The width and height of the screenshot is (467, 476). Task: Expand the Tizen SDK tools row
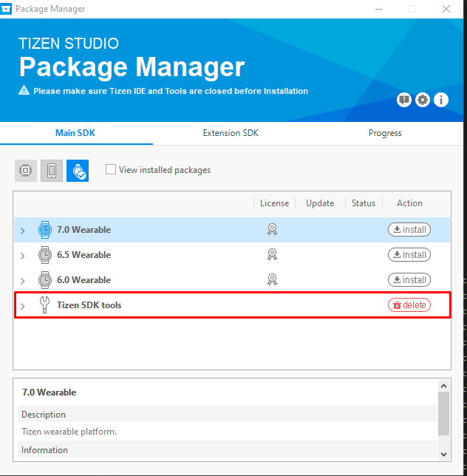(x=23, y=306)
